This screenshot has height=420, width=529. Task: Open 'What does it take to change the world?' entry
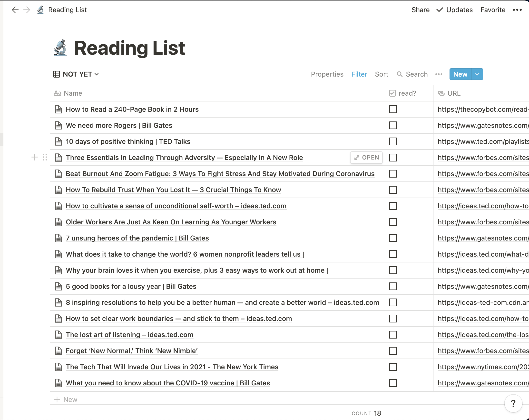click(x=185, y=254)
